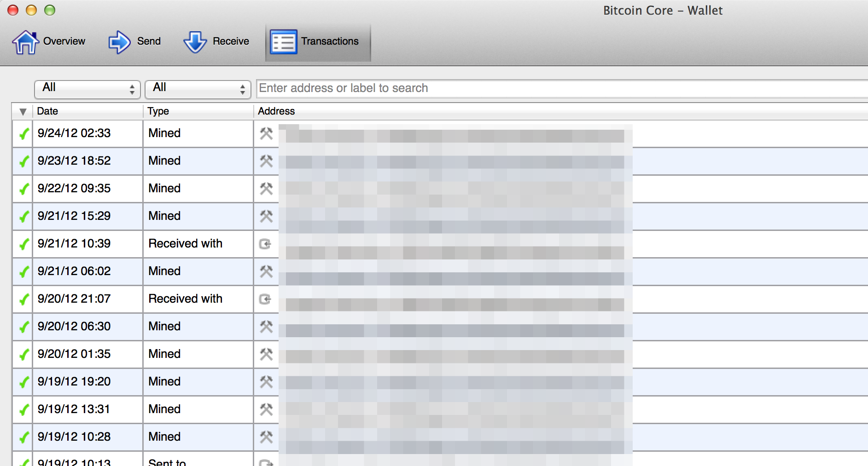This screenshot has width=868, height=466.
Task: Switch to the Send tab label
Action: click(149, 41)
